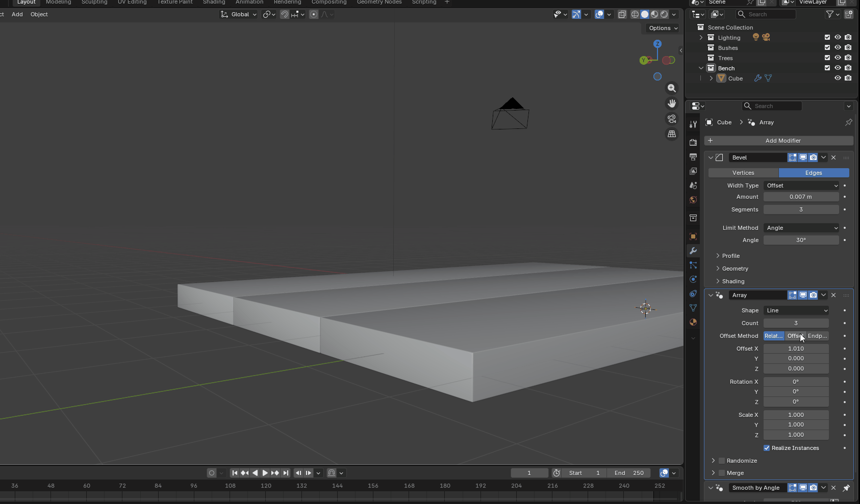
Task: Open the World properties tab
Action: click(693, 200)
